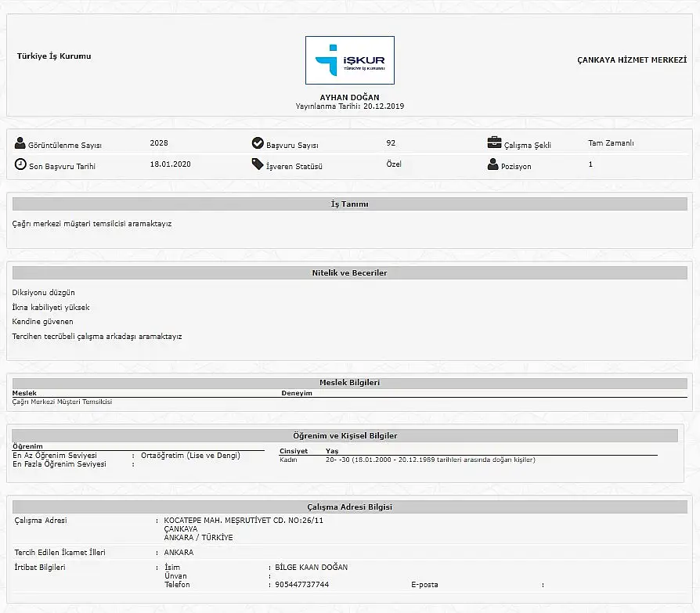Click the Ünvan label
The height and width of the screenshot is (613, 700).
coord(175,576)
